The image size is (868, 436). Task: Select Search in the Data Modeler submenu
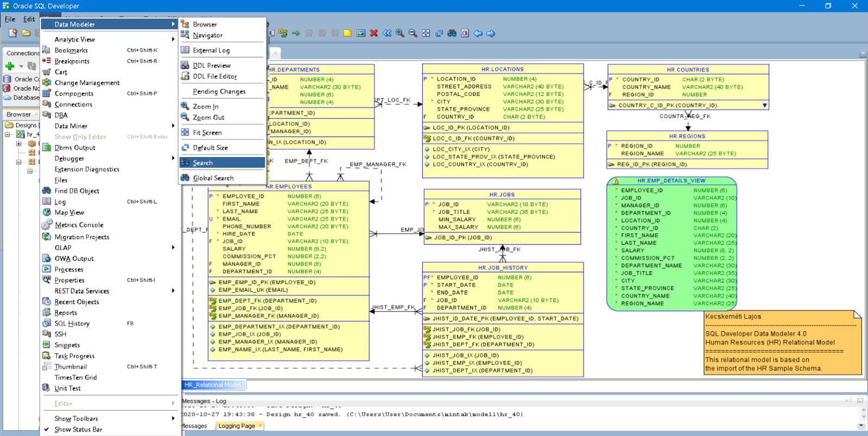pos(222,163)
